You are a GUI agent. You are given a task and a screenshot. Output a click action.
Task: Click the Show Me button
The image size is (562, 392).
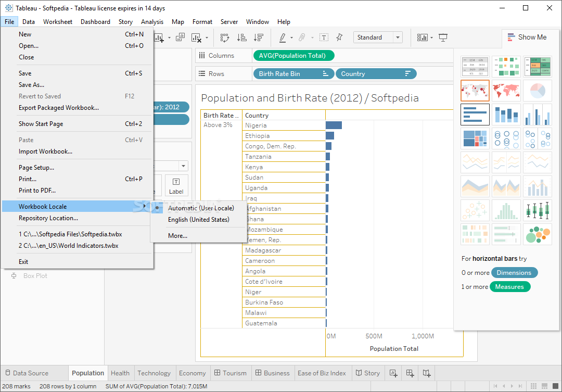[x=527, y=37]
